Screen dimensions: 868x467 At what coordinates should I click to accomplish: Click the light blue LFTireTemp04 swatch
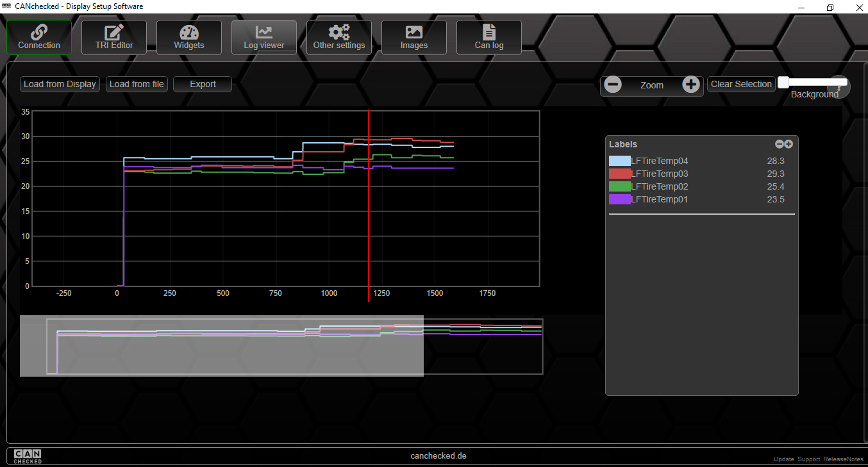coord(619,161)
